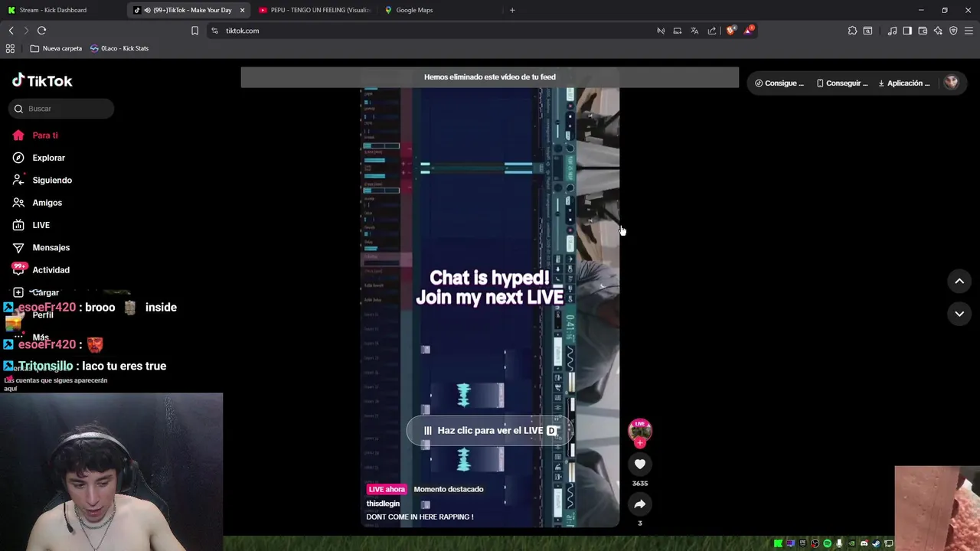Click Steam icon in system tray

point(876,543)
